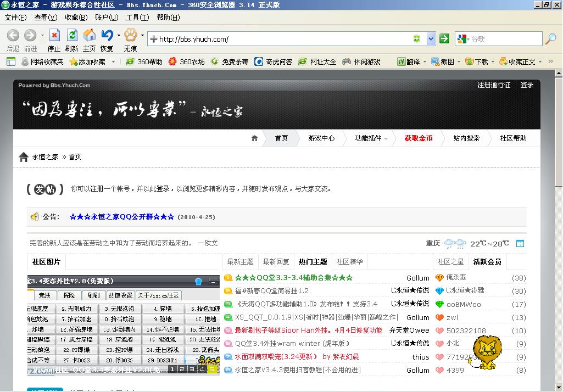
Task: Open the 文件(F) menu
Action: (15, 17)
